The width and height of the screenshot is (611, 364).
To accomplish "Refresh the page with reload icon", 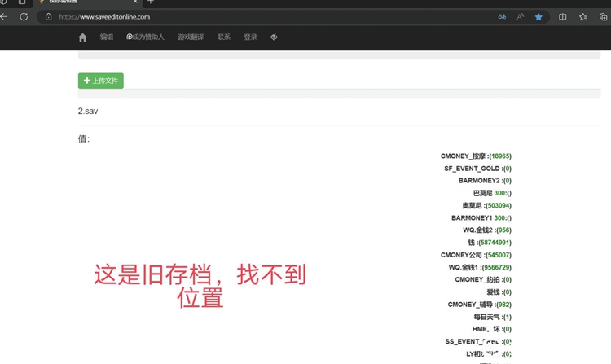I will point(24,16).
